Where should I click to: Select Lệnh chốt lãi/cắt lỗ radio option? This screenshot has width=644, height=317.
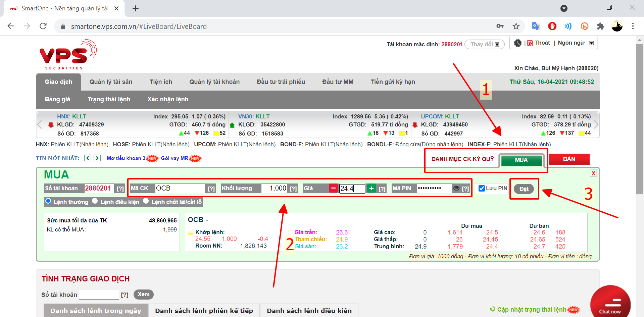146,201
